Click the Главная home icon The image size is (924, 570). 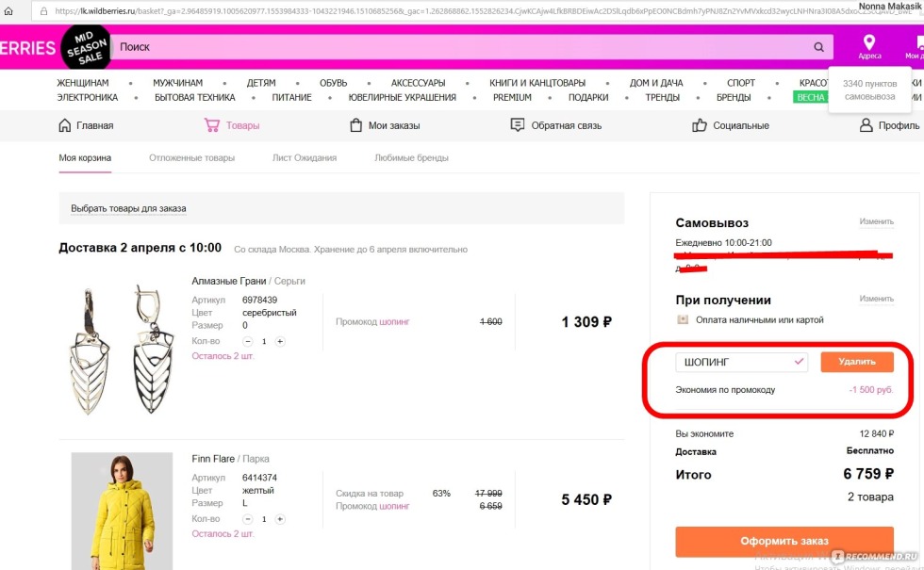point(65,125)
